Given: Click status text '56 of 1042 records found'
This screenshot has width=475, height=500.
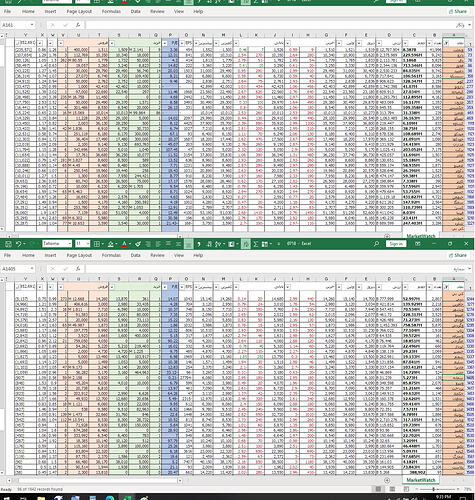Looking at the screenshot, I should (39, 489).
